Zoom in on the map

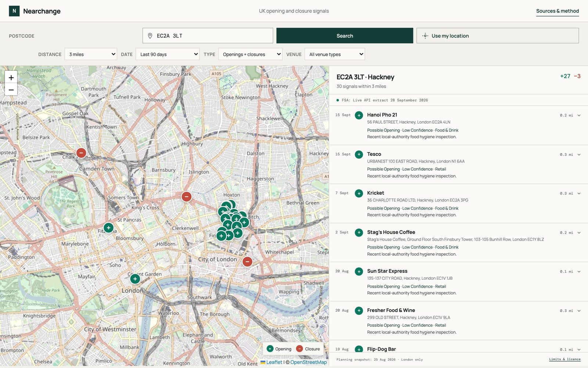[11, 78]
